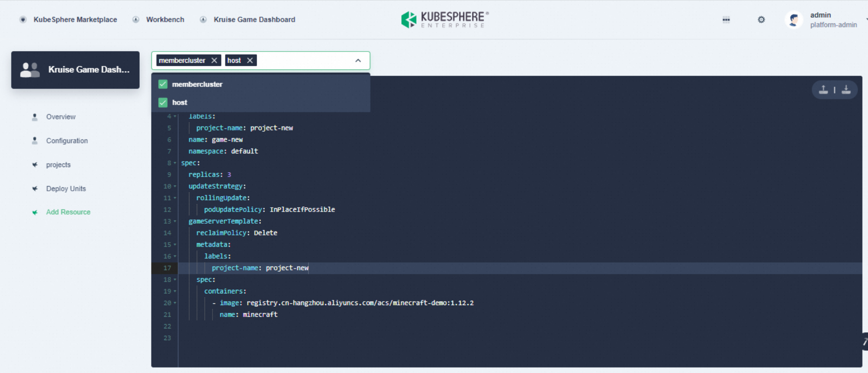868x373 pixels.
Task: Click the KubeSphere Marketplace icon
Action: click(x=23, y=19)
